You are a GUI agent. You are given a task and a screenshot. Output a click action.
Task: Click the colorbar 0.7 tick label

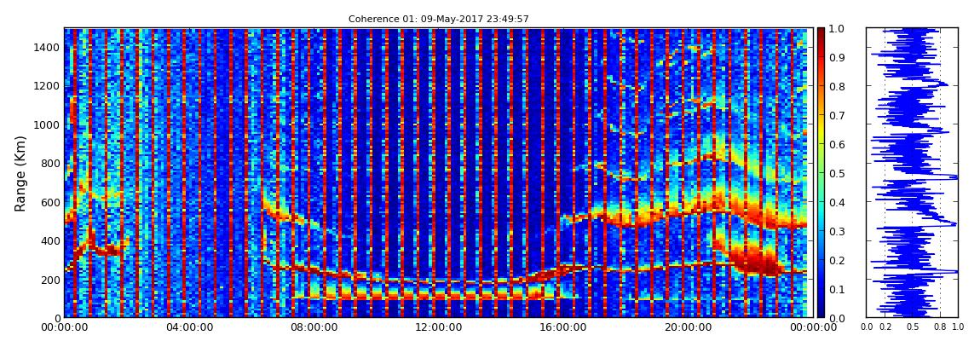(x=836, y=116)
